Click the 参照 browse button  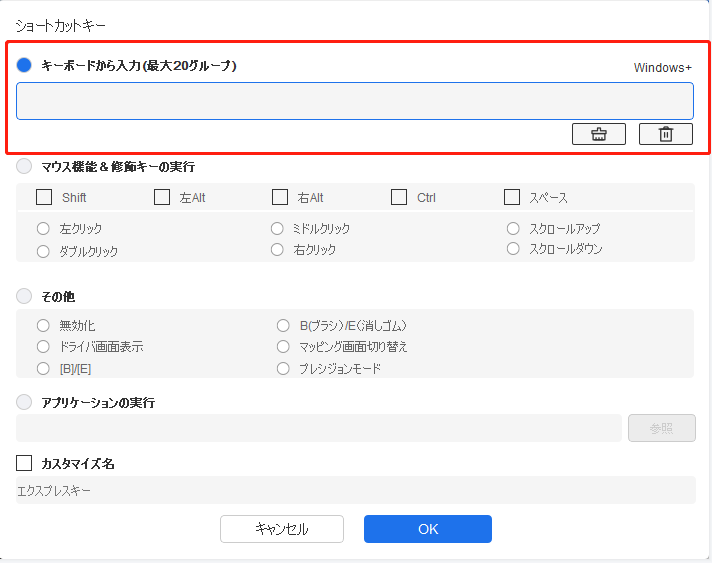tap(661, 428)
